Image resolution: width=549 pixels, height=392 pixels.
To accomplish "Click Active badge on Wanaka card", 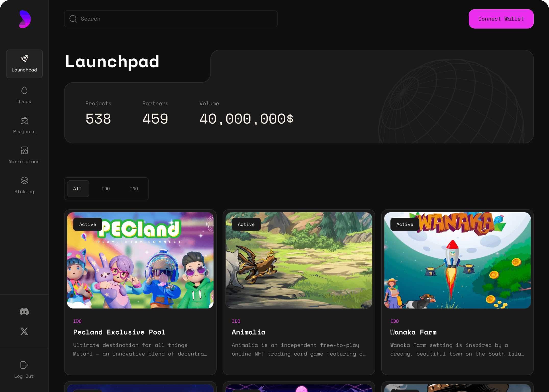I will point(405,224).
